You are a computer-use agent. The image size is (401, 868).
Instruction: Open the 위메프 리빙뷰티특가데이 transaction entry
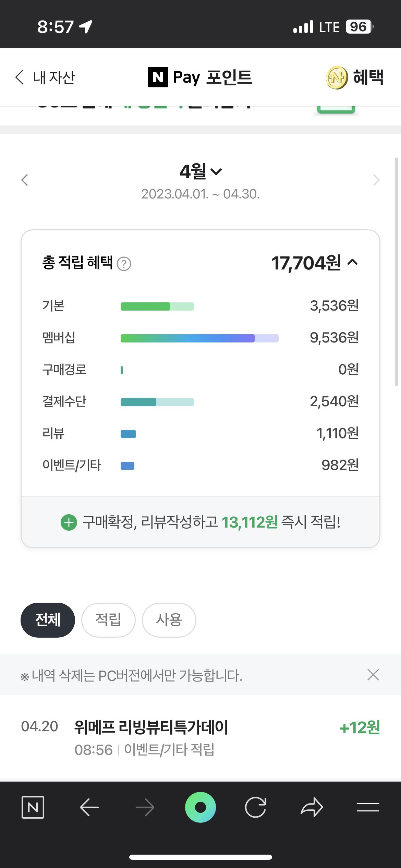[x=200, y=738]
